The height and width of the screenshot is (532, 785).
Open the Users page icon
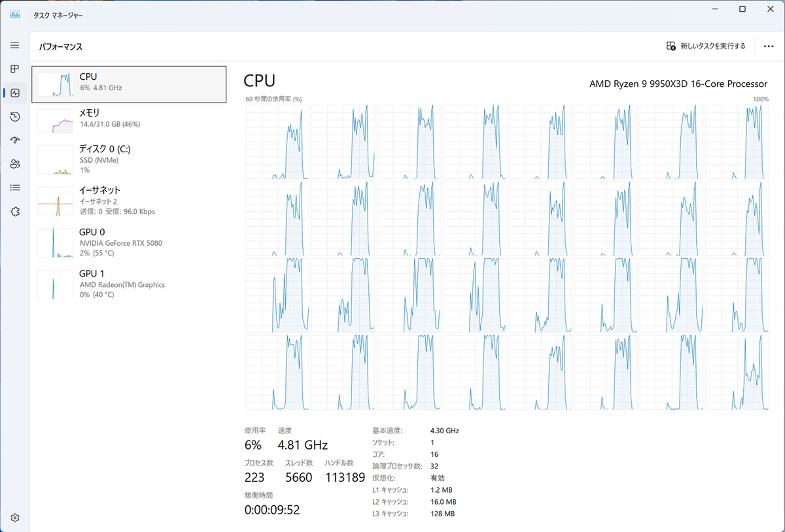coord(15,164)
